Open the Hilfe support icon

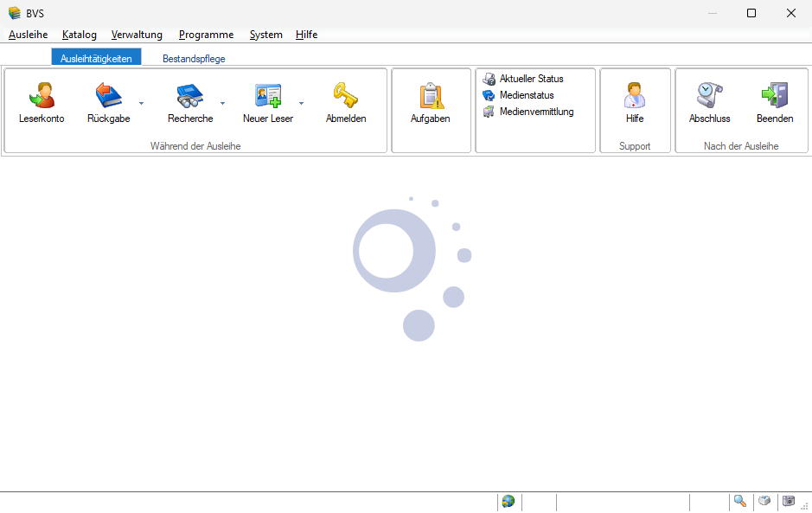point(635,95)
